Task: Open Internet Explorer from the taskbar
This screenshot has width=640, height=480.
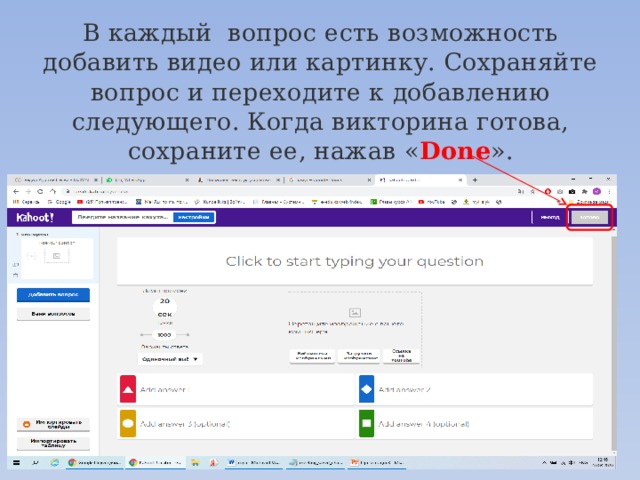Action: 54,462
